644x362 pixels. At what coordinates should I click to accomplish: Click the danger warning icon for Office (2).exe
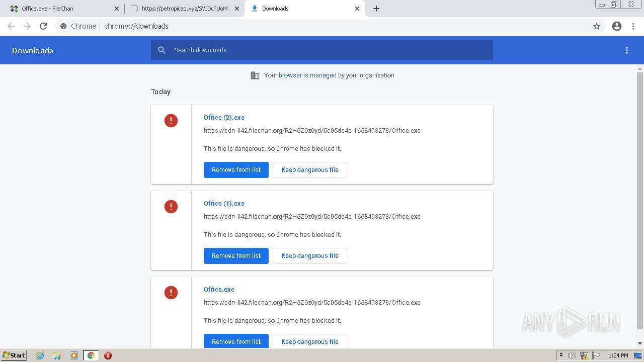(x=171, y=121)
